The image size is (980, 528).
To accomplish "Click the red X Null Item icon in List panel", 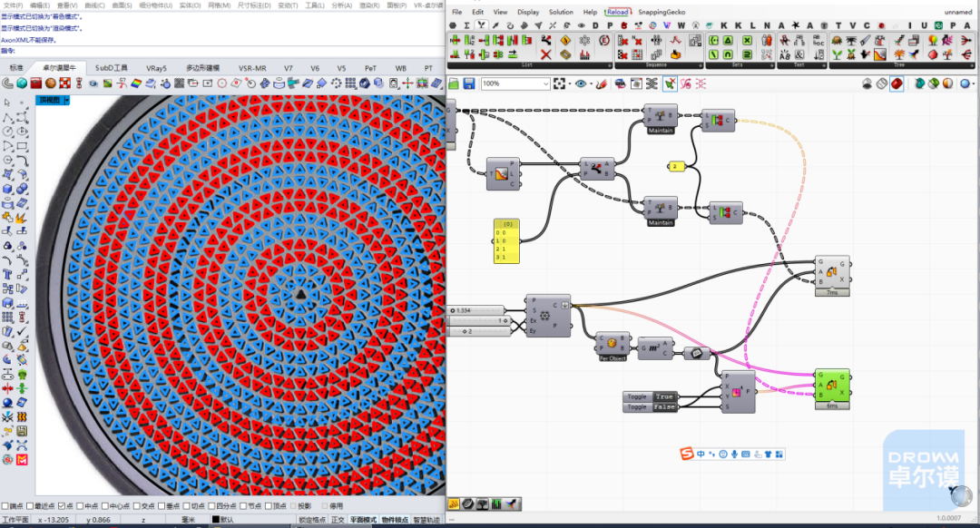I will (546, 54).
